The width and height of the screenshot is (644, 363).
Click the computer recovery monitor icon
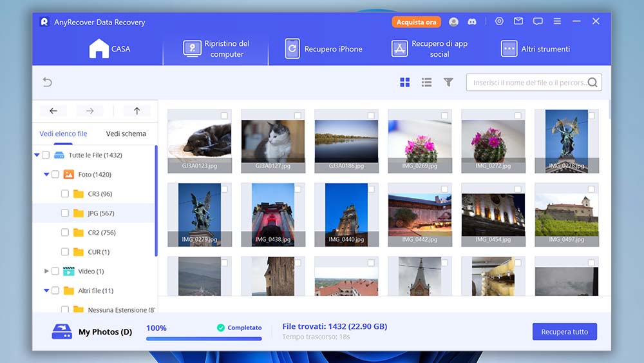point(192,48)
